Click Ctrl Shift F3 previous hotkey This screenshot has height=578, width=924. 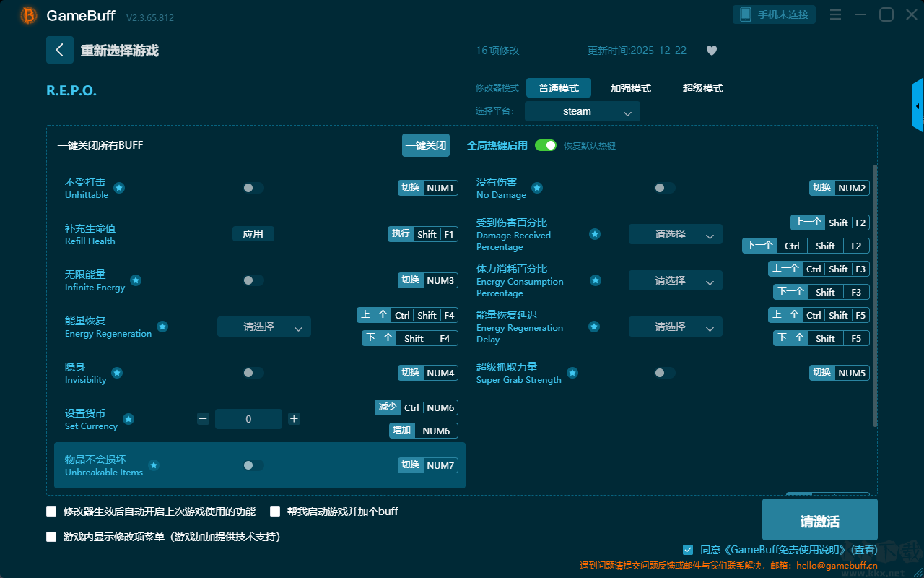(x=819, y=269)
